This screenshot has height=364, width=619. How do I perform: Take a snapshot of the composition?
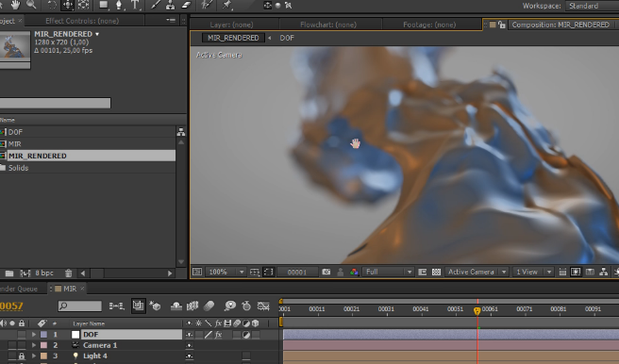[326, 272]
